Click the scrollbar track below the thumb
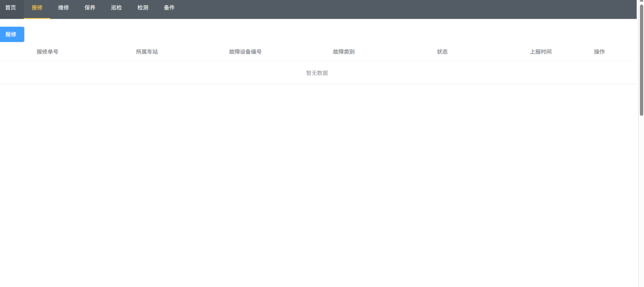The image size is (644, 287). click(x=641, y=199)
